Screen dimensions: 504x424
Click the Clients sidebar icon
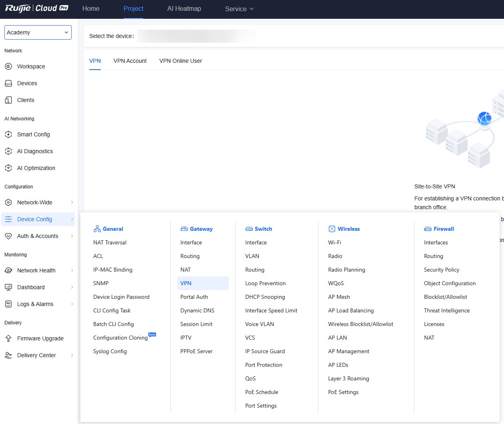(x=8, y=100)
